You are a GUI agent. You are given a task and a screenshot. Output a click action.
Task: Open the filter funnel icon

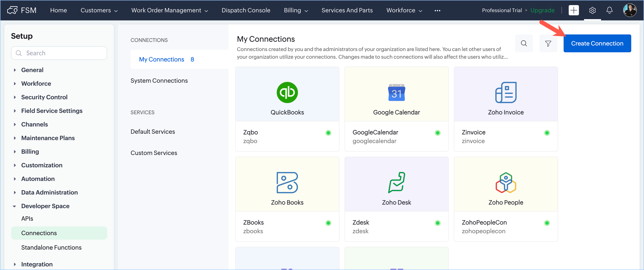tap(548, 44)
